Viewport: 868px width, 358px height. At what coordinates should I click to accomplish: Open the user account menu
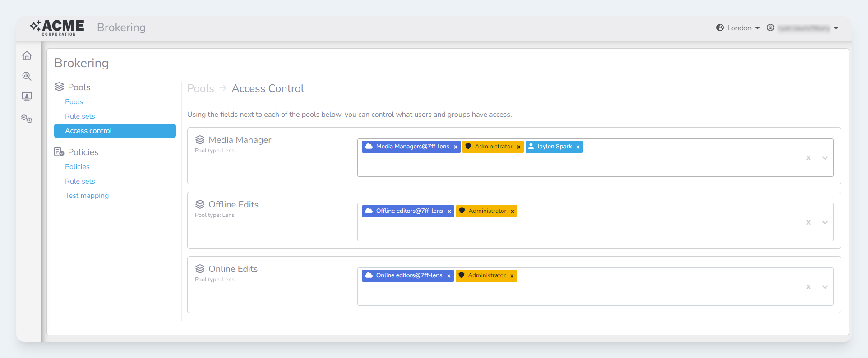pyautogui.click(x=803, y=28)
